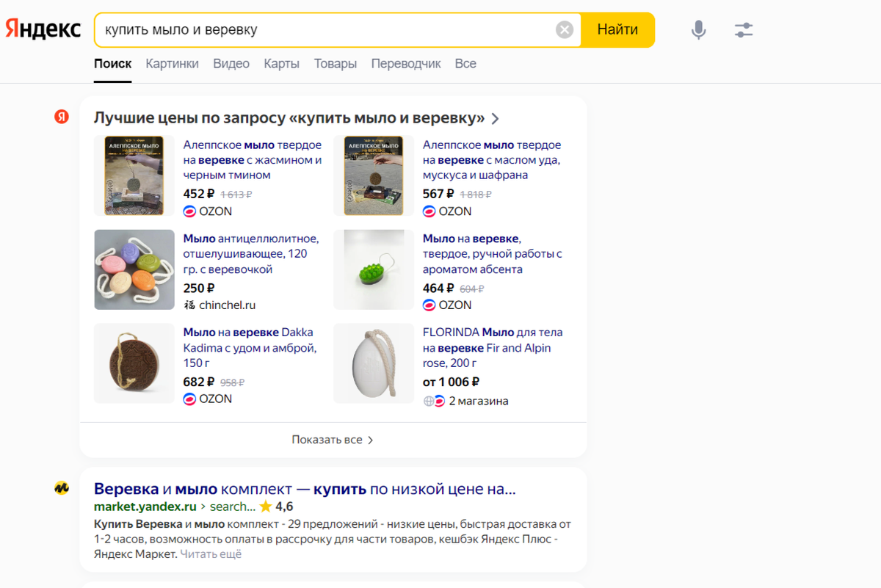Click the red Yandex favicon beside price block
The image size is (881, 588).
pyautogui.click(x=62, y=117)
